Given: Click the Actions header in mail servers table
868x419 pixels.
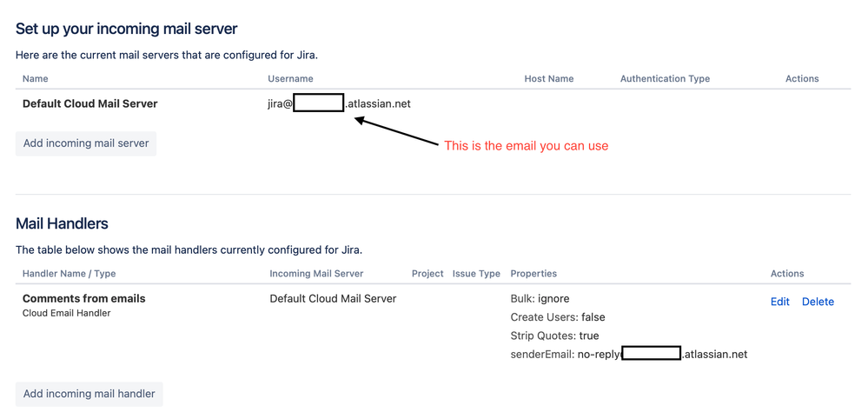Looking at the screenshot, I should click(802, 78).
